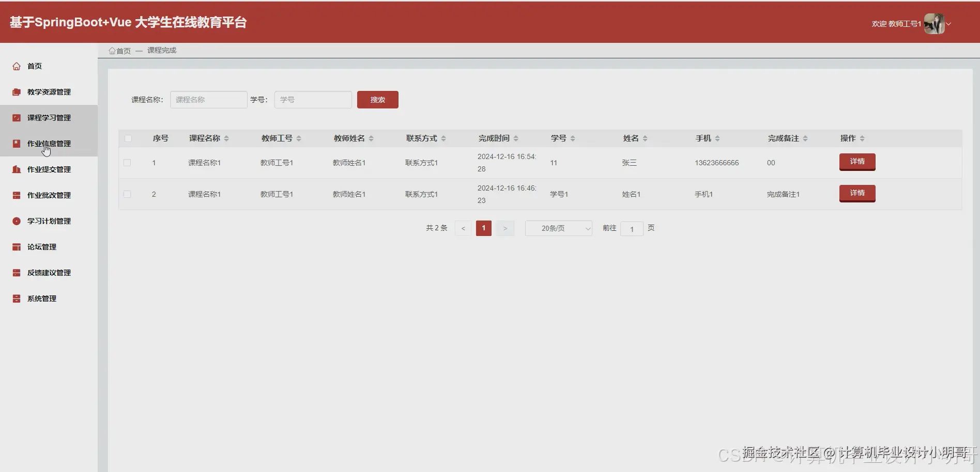Sort the table by 手机 column
Image resolution: width=980 pixels, height=472 pixels.
[717, 138]
